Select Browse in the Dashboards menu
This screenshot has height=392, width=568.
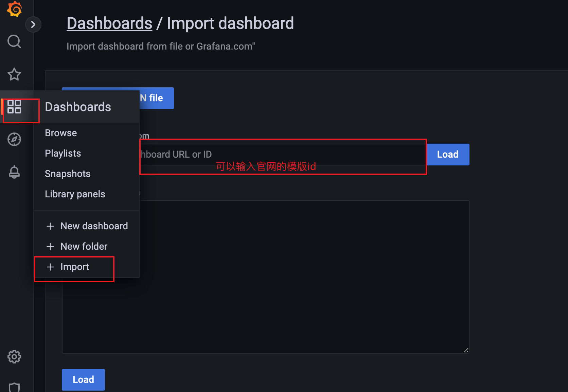pyautogui.click(x=61, y=133)
